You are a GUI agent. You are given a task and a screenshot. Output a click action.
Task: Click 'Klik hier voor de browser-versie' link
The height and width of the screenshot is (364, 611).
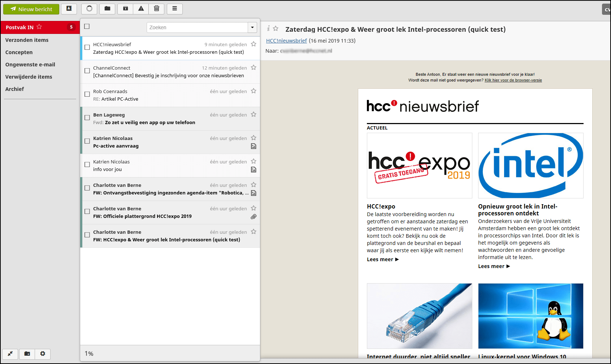[513, 80]
